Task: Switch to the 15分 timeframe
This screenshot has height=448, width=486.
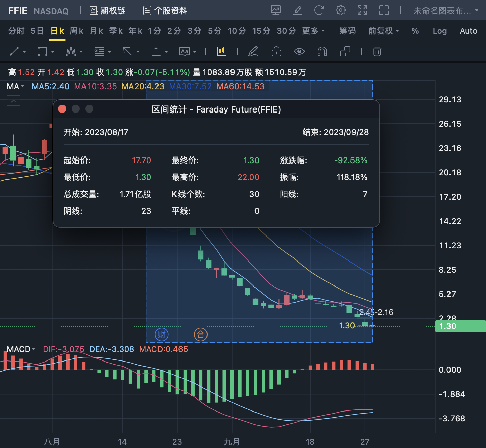Action: tap(261, 31)
